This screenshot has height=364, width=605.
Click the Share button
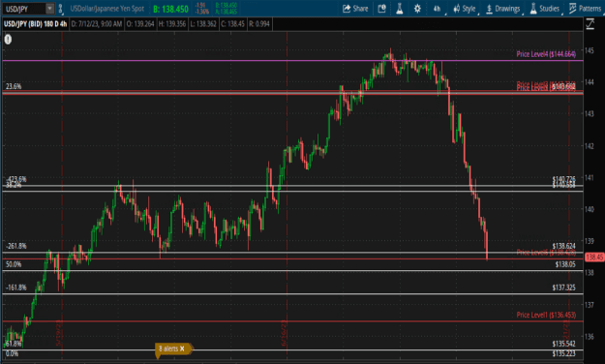355,9
